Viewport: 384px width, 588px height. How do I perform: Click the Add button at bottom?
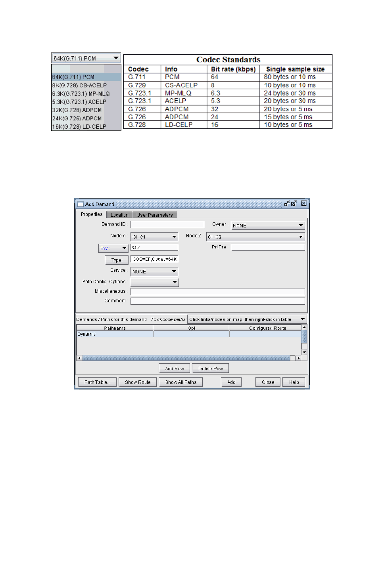231,382
